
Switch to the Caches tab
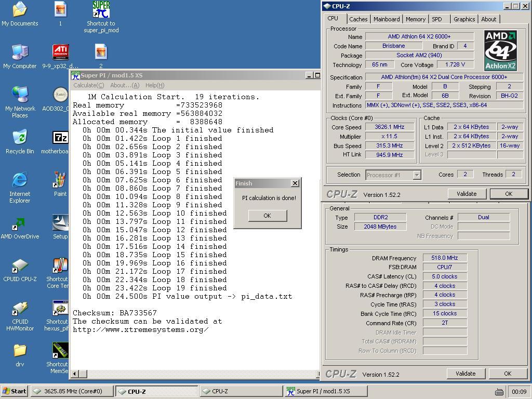point(358,19)
